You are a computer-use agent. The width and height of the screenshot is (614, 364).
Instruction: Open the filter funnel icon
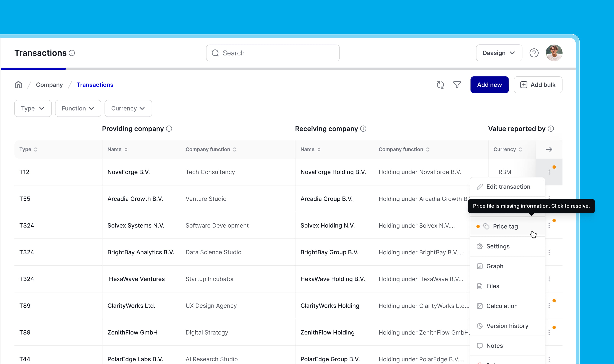click(457, 85)
